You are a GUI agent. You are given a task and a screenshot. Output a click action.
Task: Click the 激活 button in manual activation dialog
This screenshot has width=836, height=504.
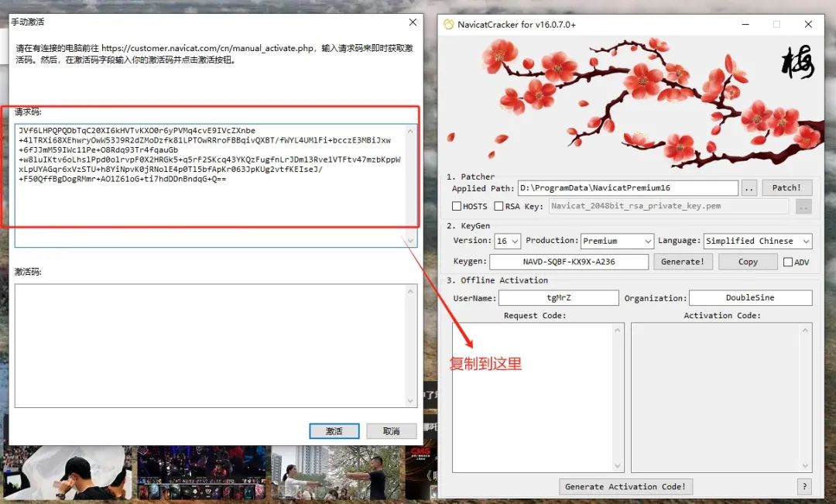[334, 431]
